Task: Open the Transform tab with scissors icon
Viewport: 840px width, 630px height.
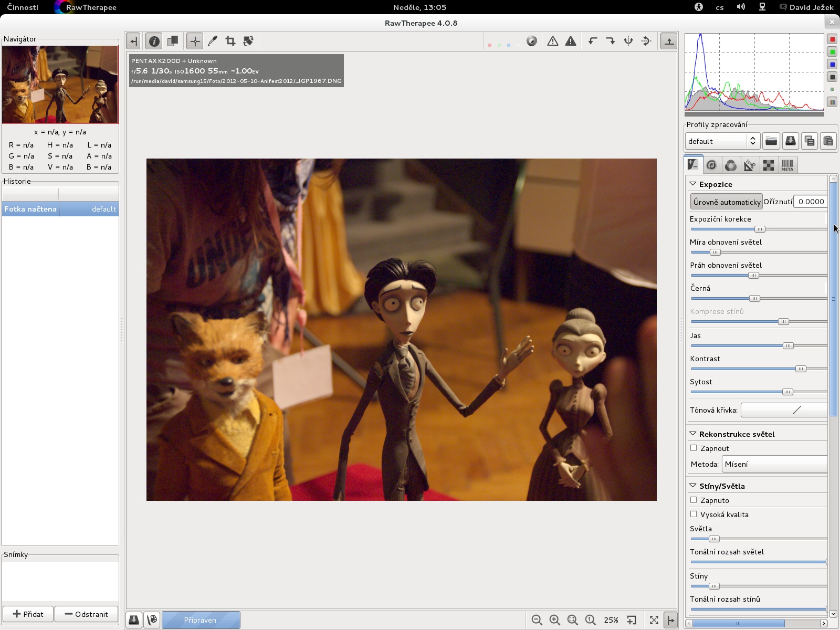Action: coord(749,165)
